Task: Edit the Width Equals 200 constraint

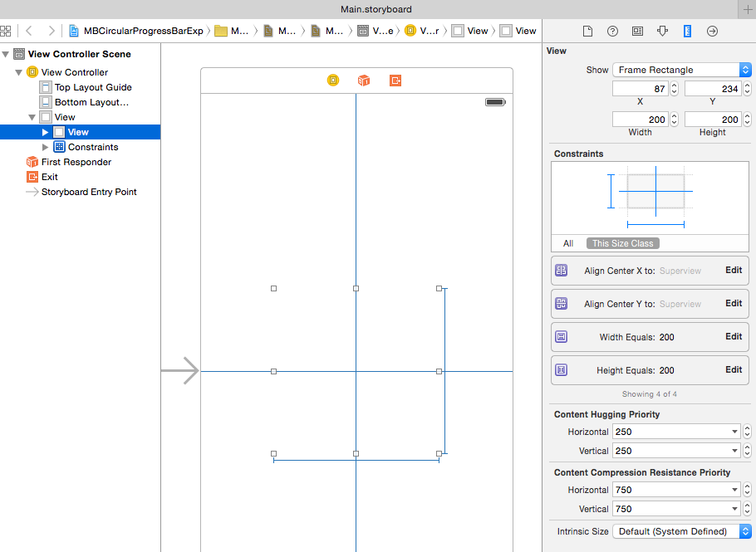Action: click(732, 337)
